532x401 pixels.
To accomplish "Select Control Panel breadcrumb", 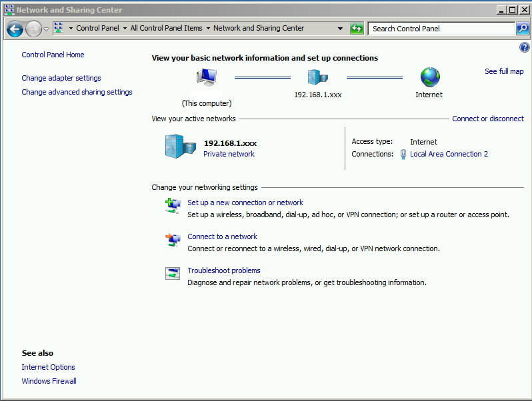I will [x=97, y=28].
